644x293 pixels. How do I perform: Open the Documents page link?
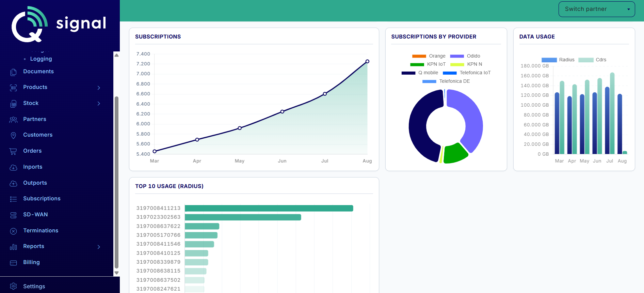38,72
